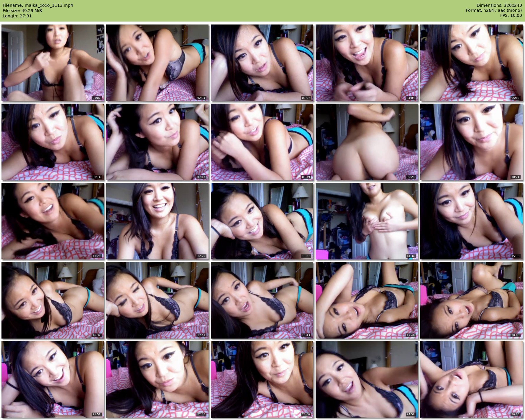Click the Format h264 / aac (mono) text
Image resolution: width=525 pixels, height=420 pixels.
click(494, 10)
